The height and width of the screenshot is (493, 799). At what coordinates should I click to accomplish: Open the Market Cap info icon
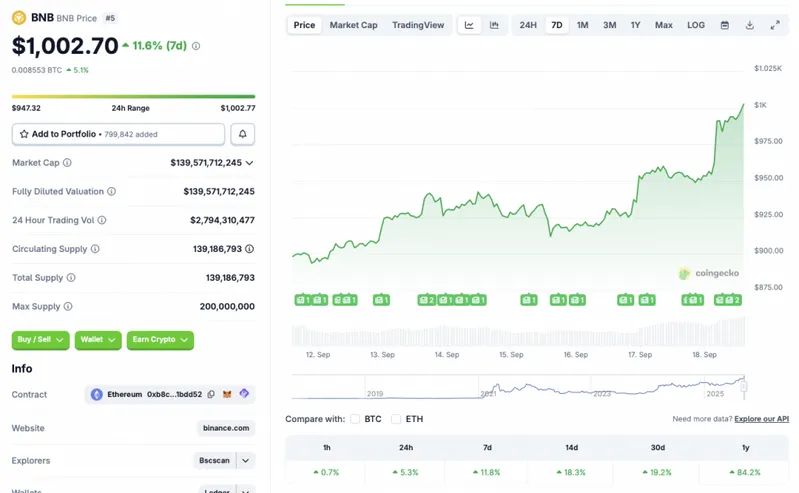67,163
